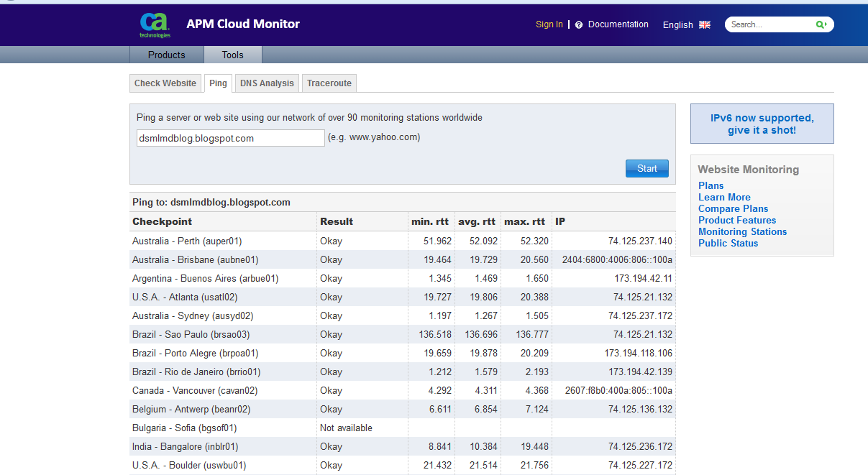
Task: Select the Belgium - Antwerp (beanr02) row
Action: 403,409
